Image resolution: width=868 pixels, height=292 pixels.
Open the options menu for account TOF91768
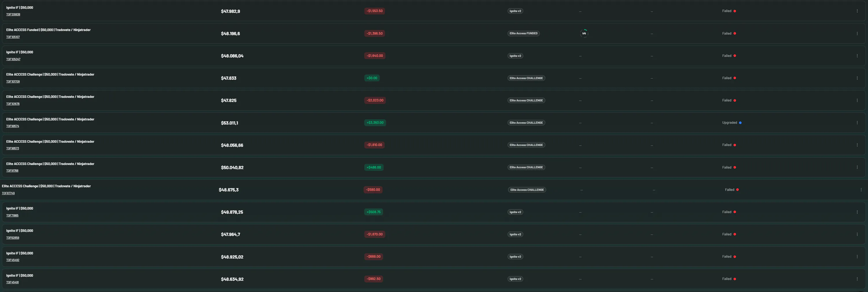pyautogui.click(x=857, y=167)
